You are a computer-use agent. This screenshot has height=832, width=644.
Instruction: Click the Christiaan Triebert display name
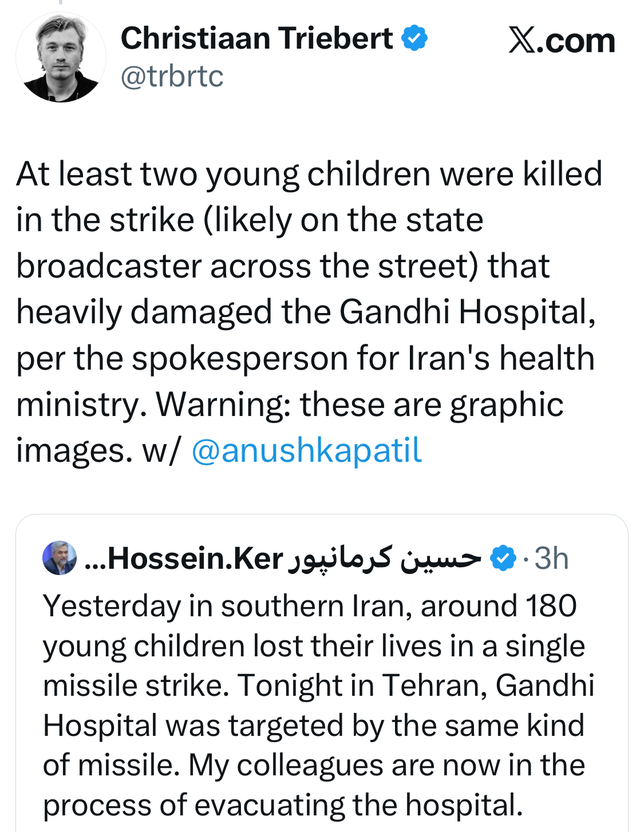click(256, 38)
